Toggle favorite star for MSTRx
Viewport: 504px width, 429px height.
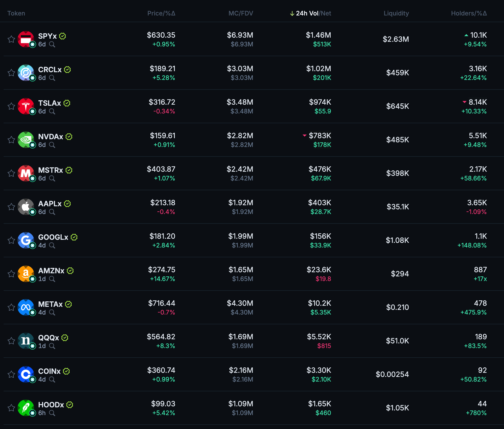[11, 173]
